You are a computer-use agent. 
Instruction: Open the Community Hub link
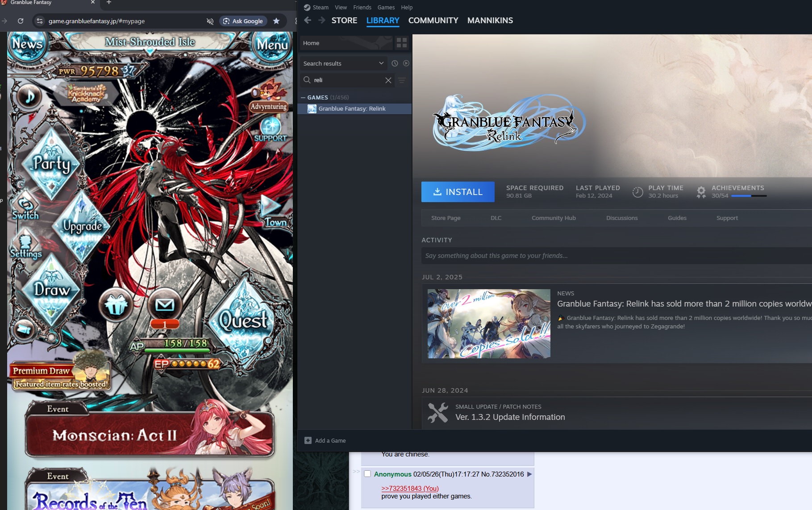coord(554,218)
